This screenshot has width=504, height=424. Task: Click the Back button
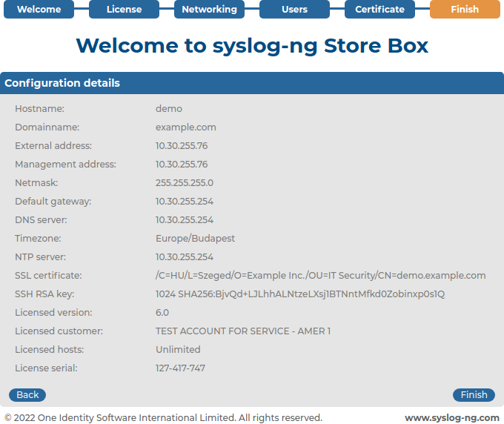[27, 395]
